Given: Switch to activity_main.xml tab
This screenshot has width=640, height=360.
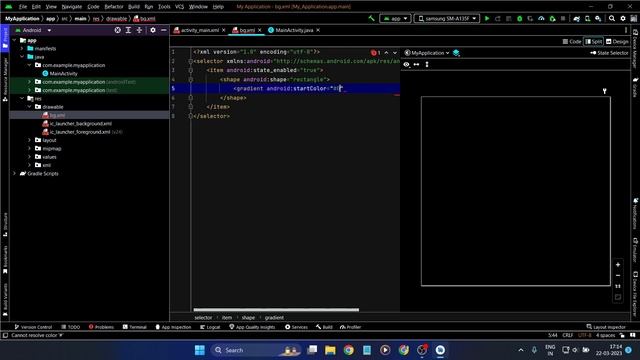Looking at the screenshot, I should point(200,30).
